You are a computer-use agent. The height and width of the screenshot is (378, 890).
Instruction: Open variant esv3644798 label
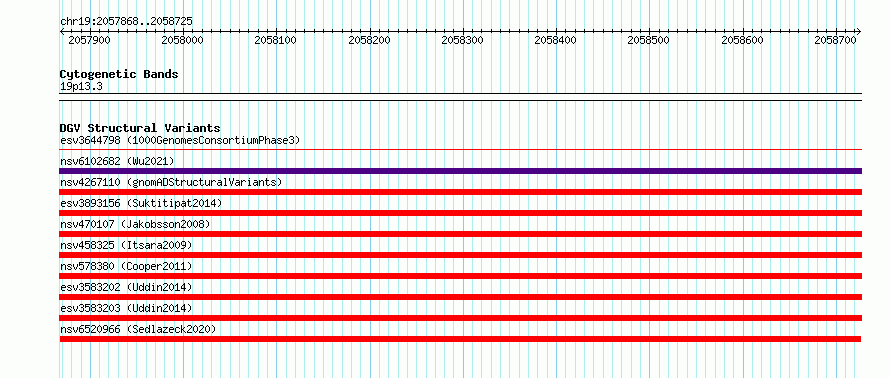[180, 140]
